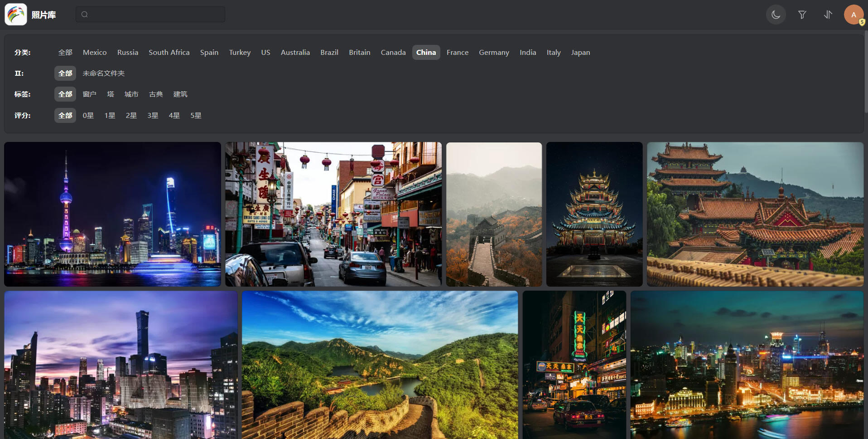Viewport: 868px width, 439px height.
Task: Filter by the 建筑 tag
Action: click(180, 94)
